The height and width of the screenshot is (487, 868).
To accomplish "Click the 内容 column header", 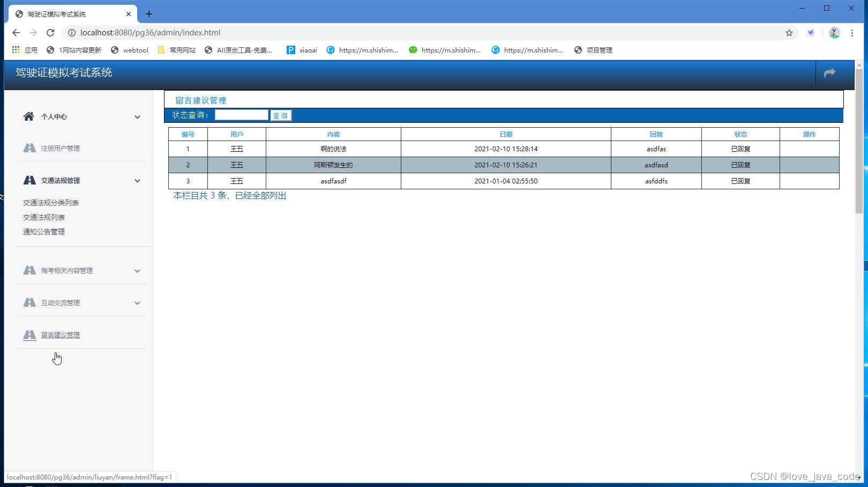I will (333, 134).
